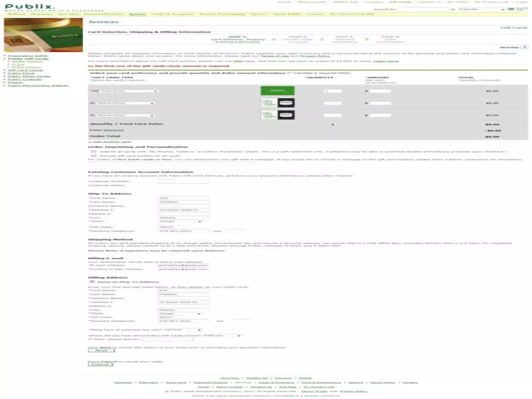Screen dimensions: 532x399
Task: Open the Services menu in the nav bar
Action: (x=137, y=14)
